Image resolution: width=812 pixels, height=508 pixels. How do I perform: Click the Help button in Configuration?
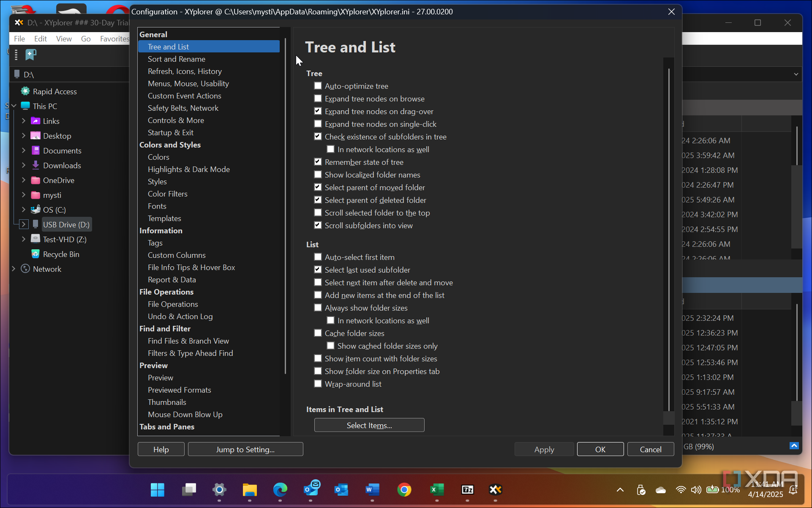point(161,449)
